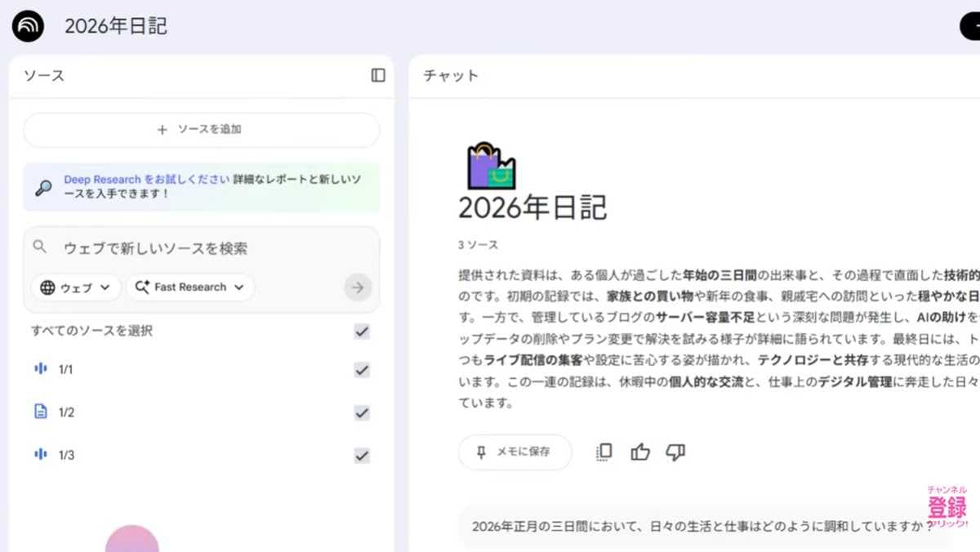Image resolution: width=980 pixels, height=552 pixels.
Task: Expand the pin options on メモに保存
Action: 481,452
